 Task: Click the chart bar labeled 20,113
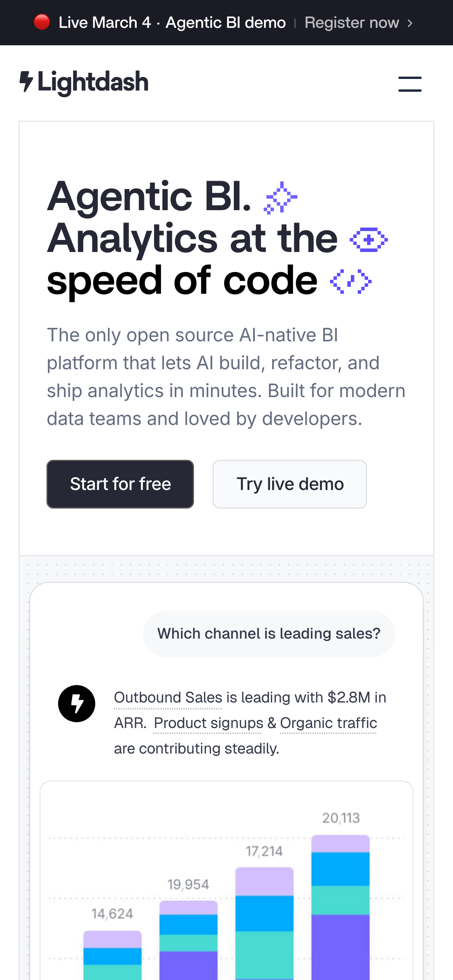(x=340, y=906)
